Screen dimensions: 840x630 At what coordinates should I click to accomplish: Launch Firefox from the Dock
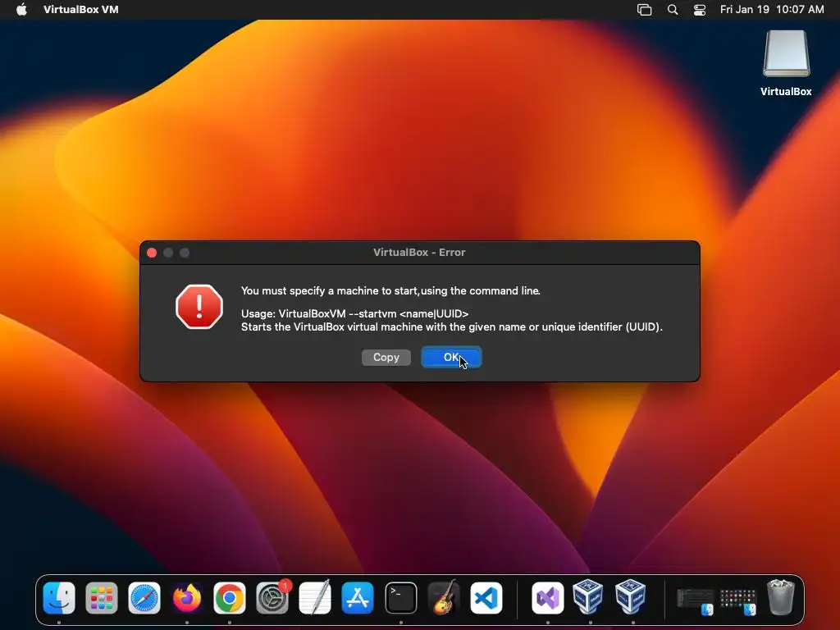pyautogui.click(x=187, y=597)
